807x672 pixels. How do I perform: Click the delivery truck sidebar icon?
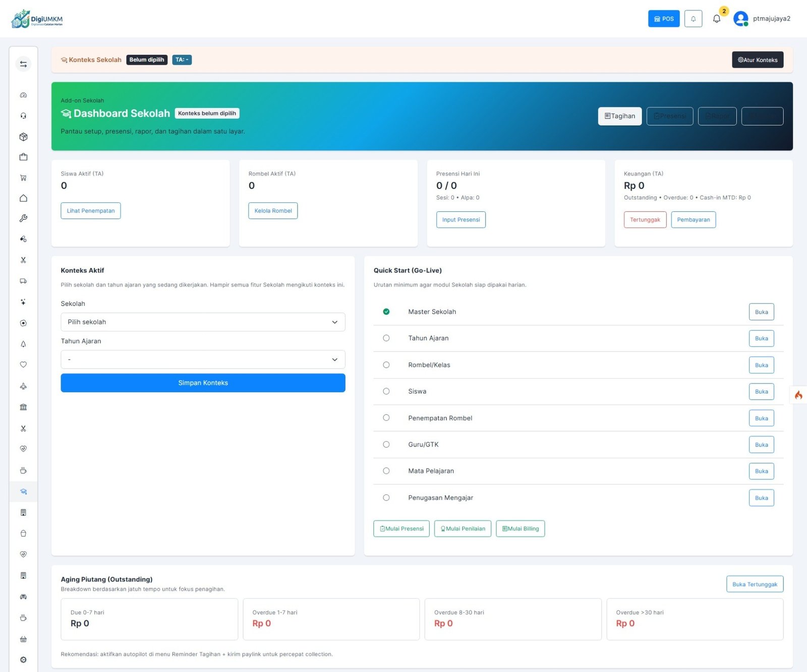click(x=23, y=281)
